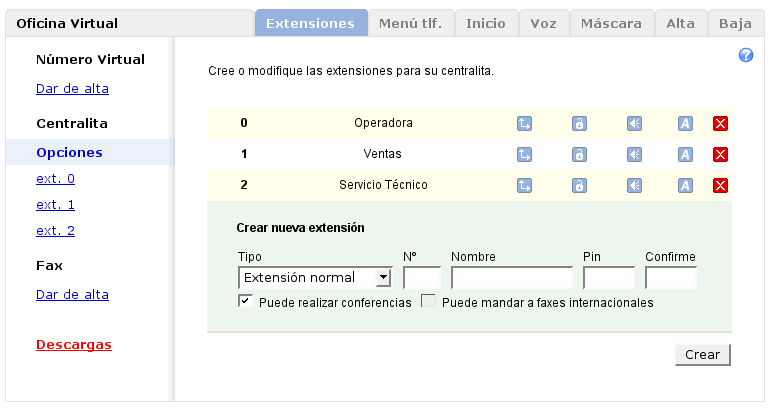Click Dar de alta under Número Virtual
The image size is (772, 409).
point(72,89)
